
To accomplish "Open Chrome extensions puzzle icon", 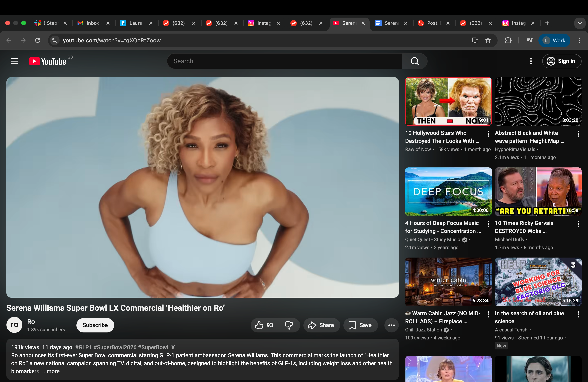I will click(x=508, y=40).
